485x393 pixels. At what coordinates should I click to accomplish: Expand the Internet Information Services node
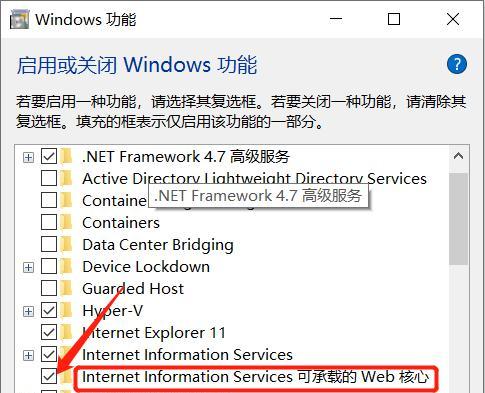tap(28, 355)
